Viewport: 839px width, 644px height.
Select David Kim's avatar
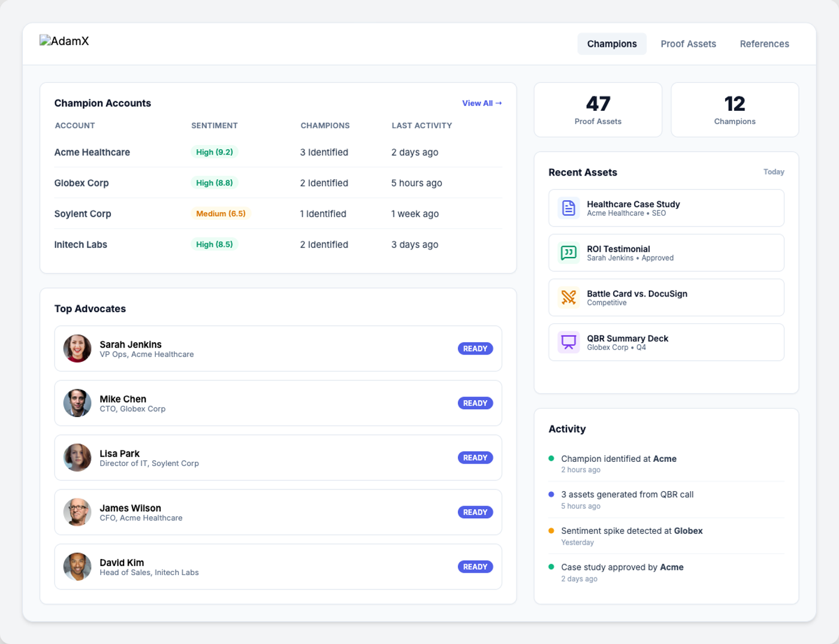pos(77,566)
